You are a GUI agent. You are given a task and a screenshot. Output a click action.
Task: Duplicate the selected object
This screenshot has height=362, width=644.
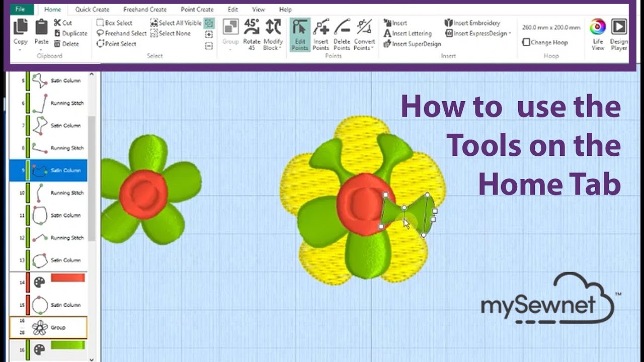[x=70, y=33]
